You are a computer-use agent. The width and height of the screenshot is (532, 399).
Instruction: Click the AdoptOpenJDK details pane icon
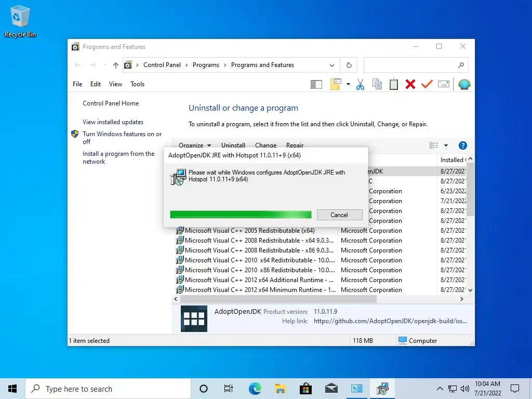tap(194, 318)
